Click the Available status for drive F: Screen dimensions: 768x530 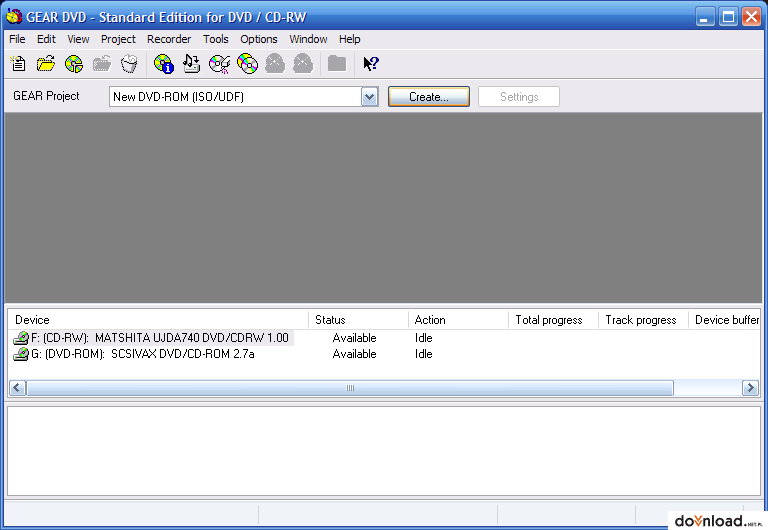(354, 338)
